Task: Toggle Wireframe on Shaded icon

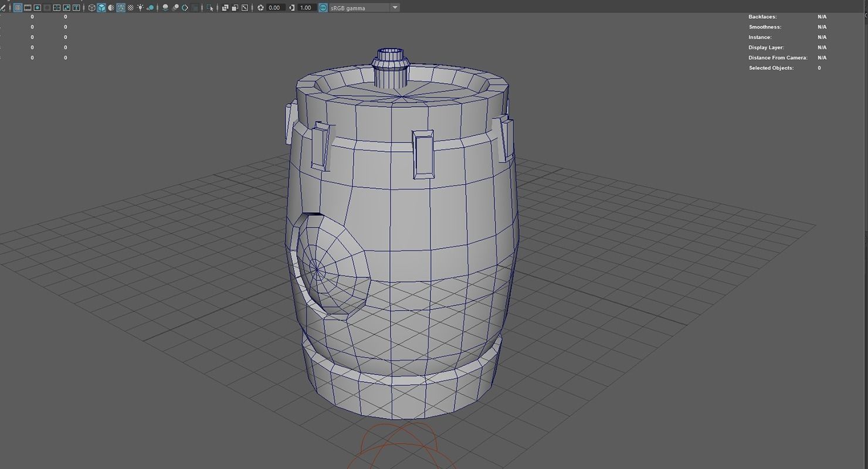Action: click(121, 8)
